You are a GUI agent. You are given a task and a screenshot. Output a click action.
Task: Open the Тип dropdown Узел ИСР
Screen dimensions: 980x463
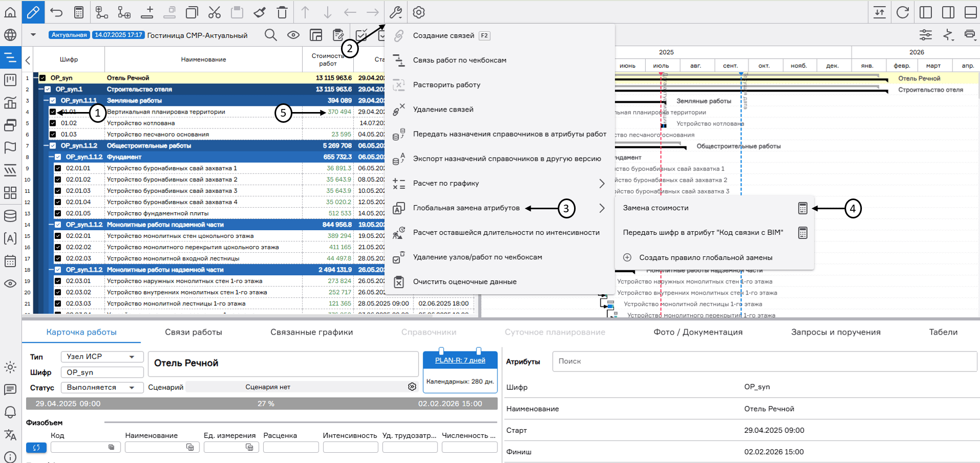(x=101, y=357)
